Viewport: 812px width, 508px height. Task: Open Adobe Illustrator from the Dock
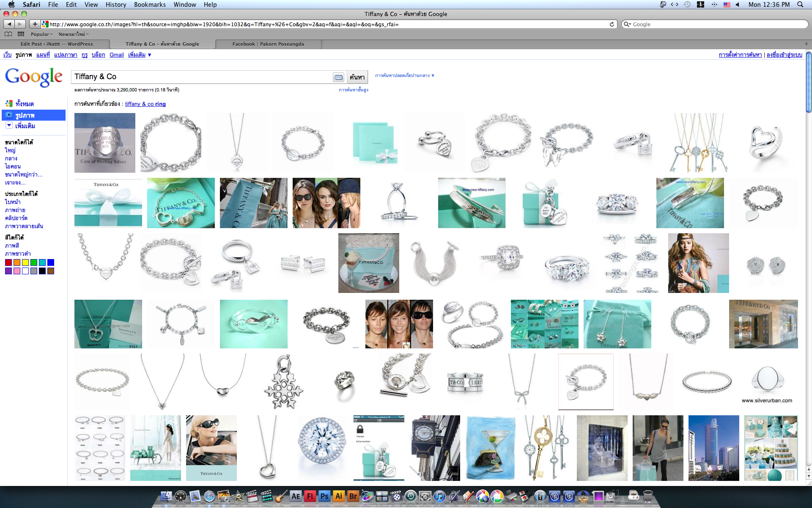[339, 496]
